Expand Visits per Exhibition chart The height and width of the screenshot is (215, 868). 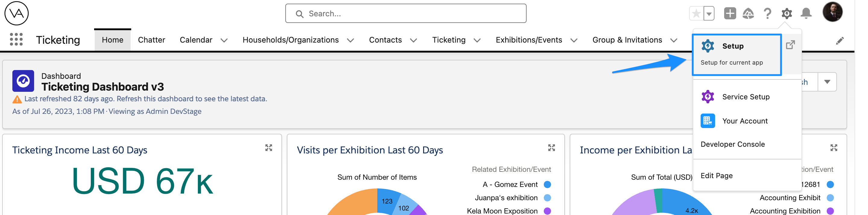click(x=551, y=148)
